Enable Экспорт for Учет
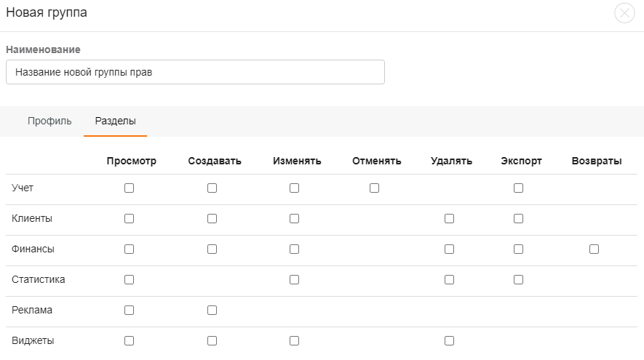Image resolution: width=644 pixels, height=360 pixels. coord(518,188)
